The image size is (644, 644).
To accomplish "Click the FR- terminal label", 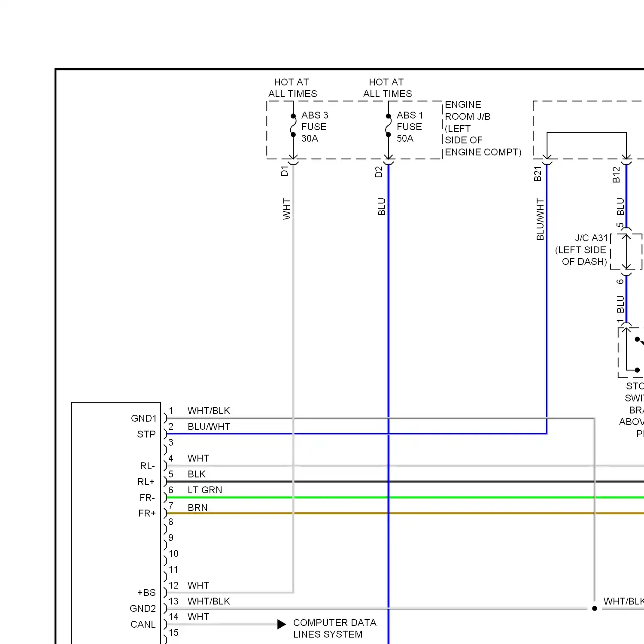I will point(147,498).
